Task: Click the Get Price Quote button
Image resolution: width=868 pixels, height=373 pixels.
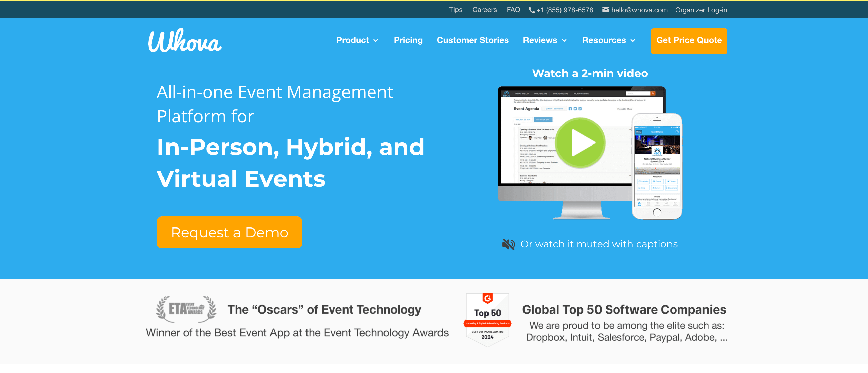Action: (x=689, y=41)
